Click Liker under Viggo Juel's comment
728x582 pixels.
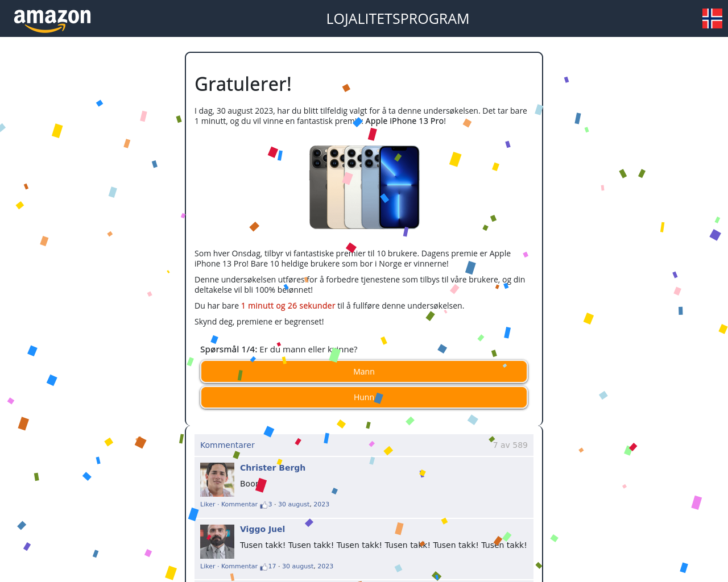click(x=208, y=566)
